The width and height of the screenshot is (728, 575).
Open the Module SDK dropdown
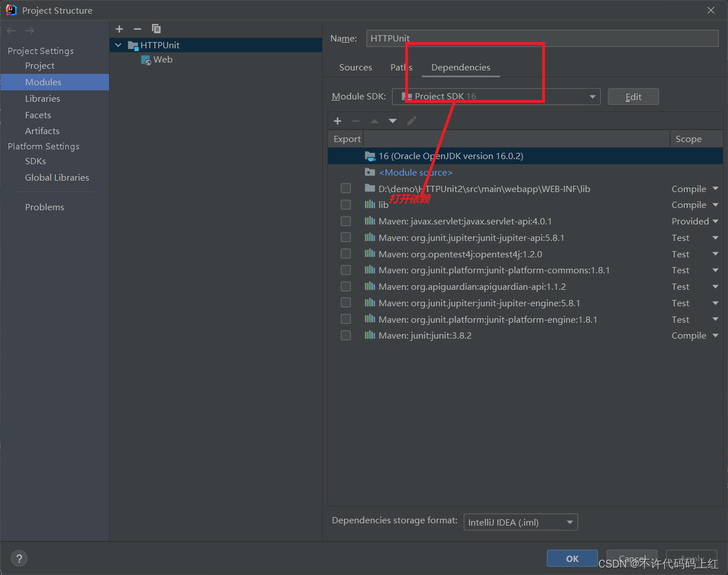pyautogui.click(x=496, y=97)
